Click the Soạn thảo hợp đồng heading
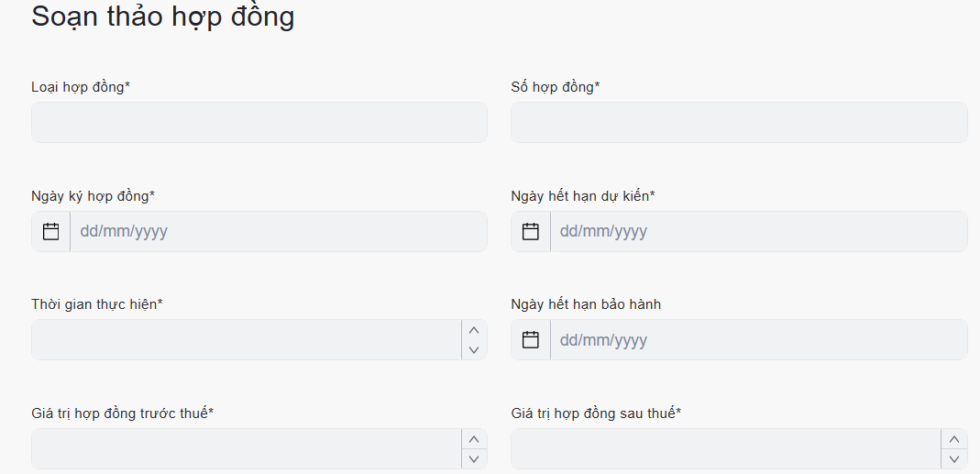Image resolution: width=980 pixels, height=474 pixels. [163, 17]
